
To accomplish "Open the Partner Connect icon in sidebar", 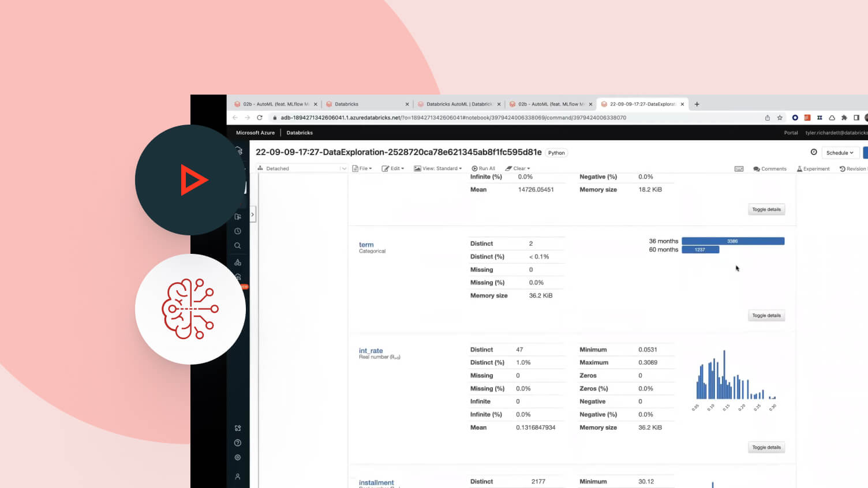I will (238, 428).
